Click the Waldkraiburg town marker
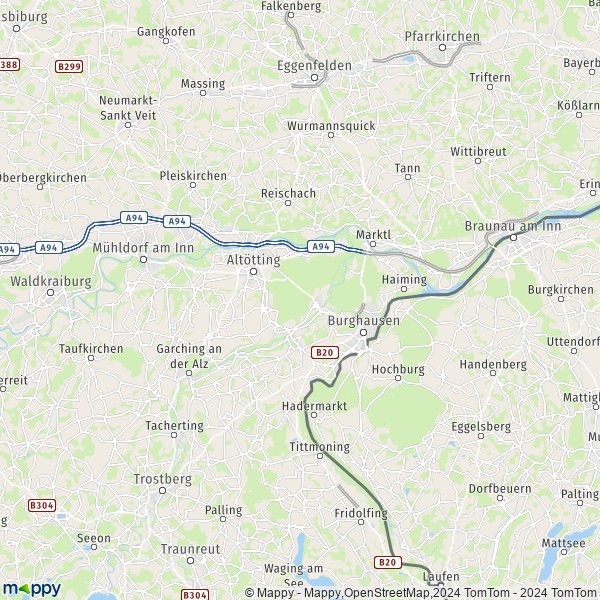This screenshot has height=600, width=600. click(51, 293)
